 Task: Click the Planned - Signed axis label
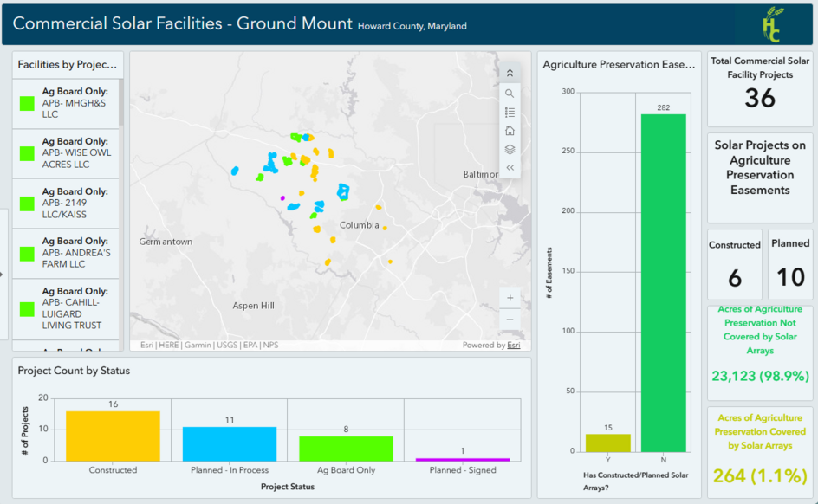click(x=463, y=470)
